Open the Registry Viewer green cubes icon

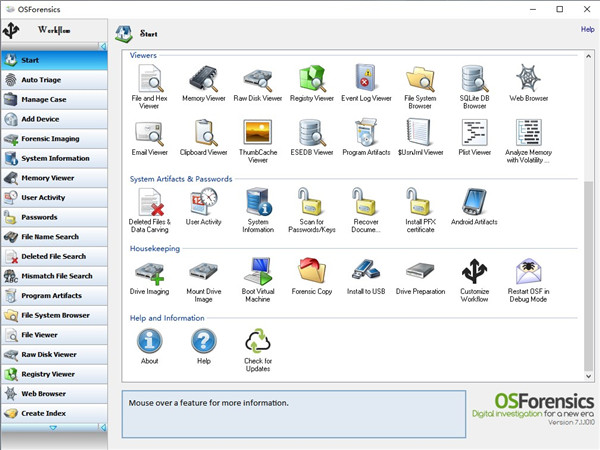(312, 78)
